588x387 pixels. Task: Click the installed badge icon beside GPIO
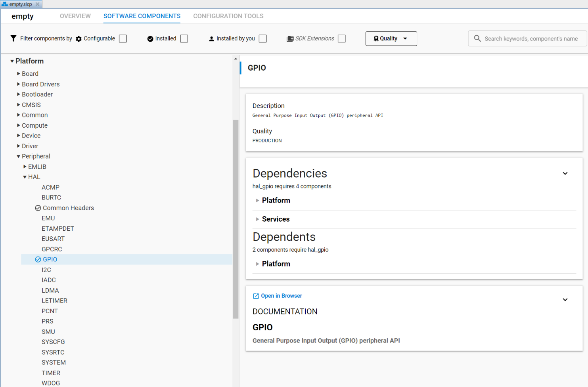coord(38,259)
